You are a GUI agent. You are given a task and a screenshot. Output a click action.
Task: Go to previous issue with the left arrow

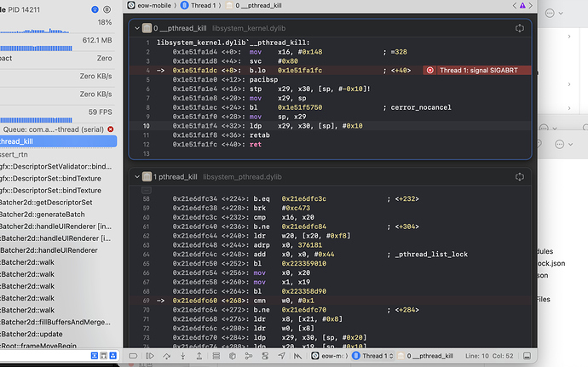(515, 5)
